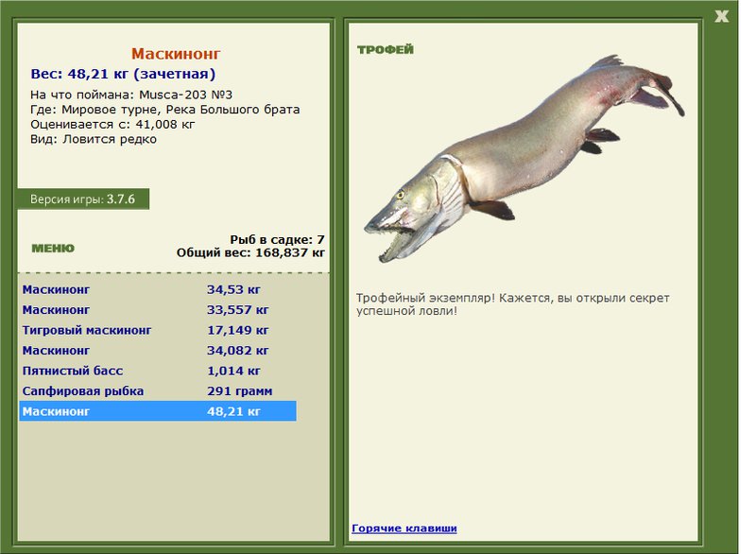This screenshot has width=756, height=554.
Task: Click the Где: Мировое турне location line
Action: click(164, 110)
